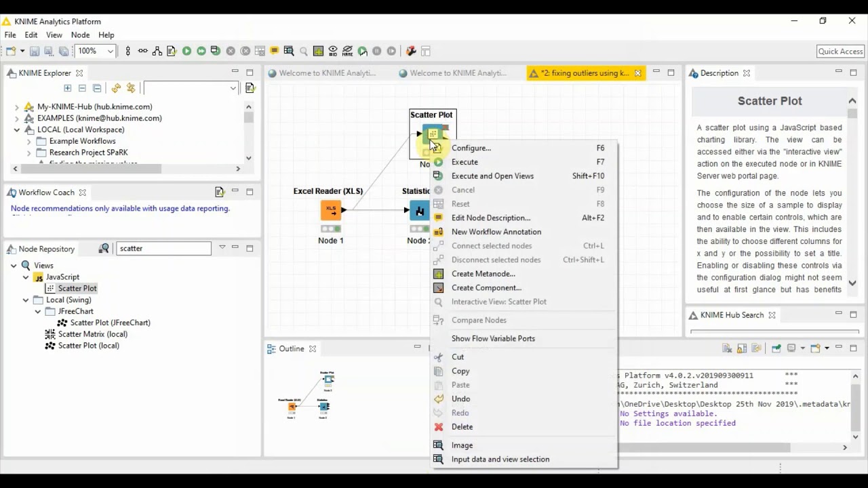Choose Execute from the context menu
This screenshot has height=488, width=868.
524,162
